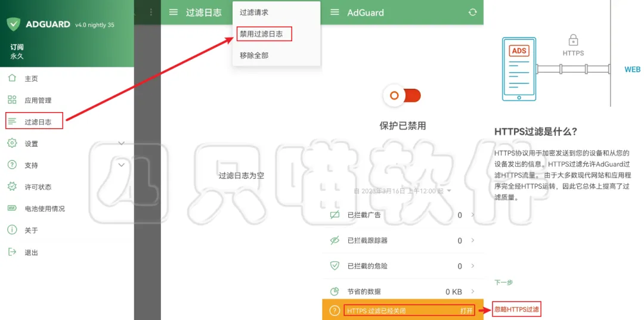Click the HTTPS padlock illustration icon

(574, 40)
